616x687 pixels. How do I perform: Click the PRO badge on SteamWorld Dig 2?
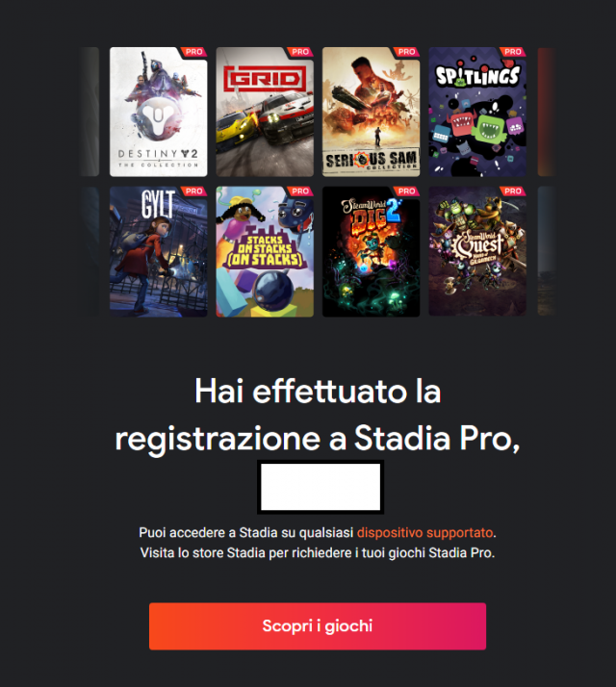point(406,191)
